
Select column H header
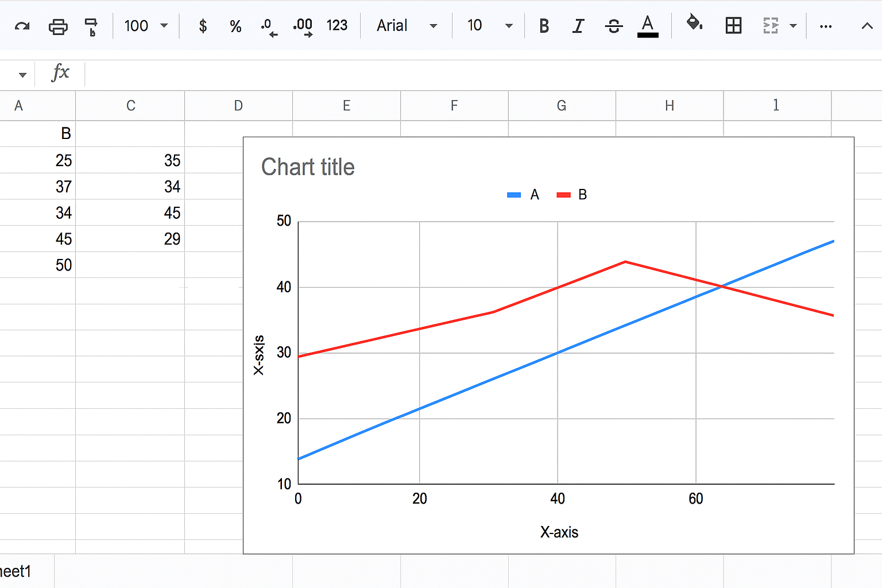click(x=670, y=106)
